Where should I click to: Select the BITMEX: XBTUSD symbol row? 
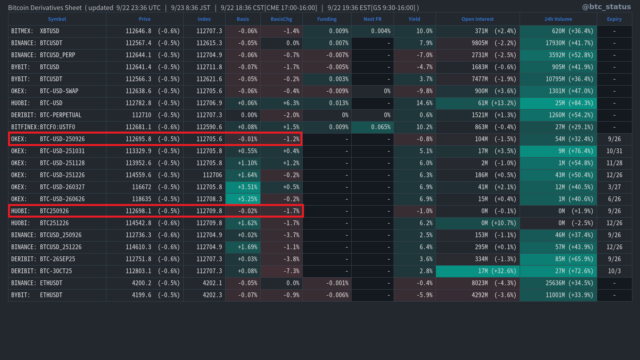click(x=320, y=31)
